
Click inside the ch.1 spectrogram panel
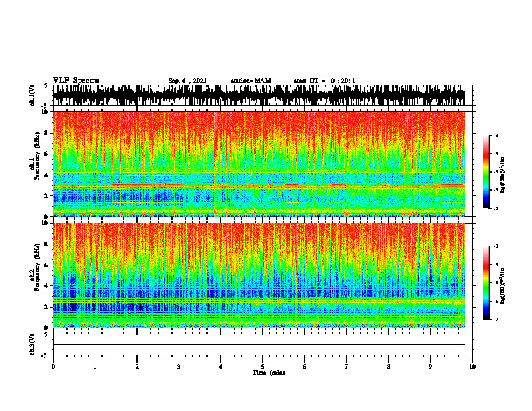click(259, 164)
